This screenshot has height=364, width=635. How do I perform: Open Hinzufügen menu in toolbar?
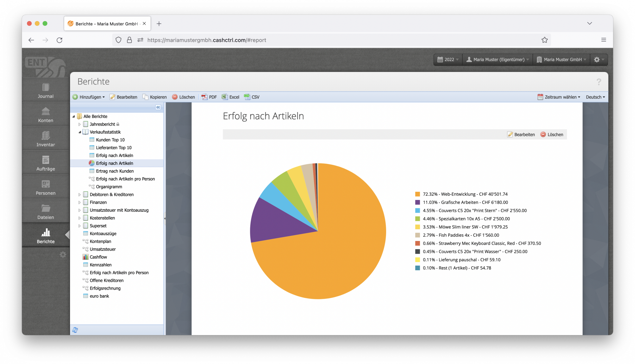(x=89, y=97)
